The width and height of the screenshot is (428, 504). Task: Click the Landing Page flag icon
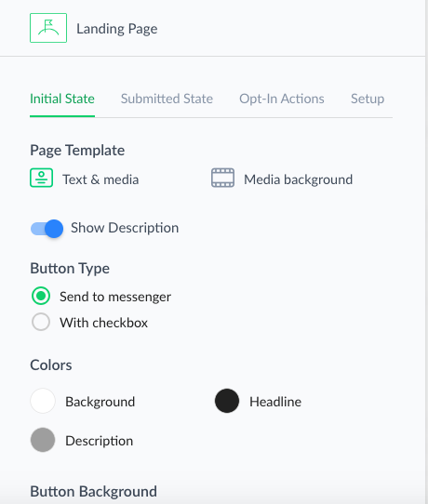click(x=48, y=28)
